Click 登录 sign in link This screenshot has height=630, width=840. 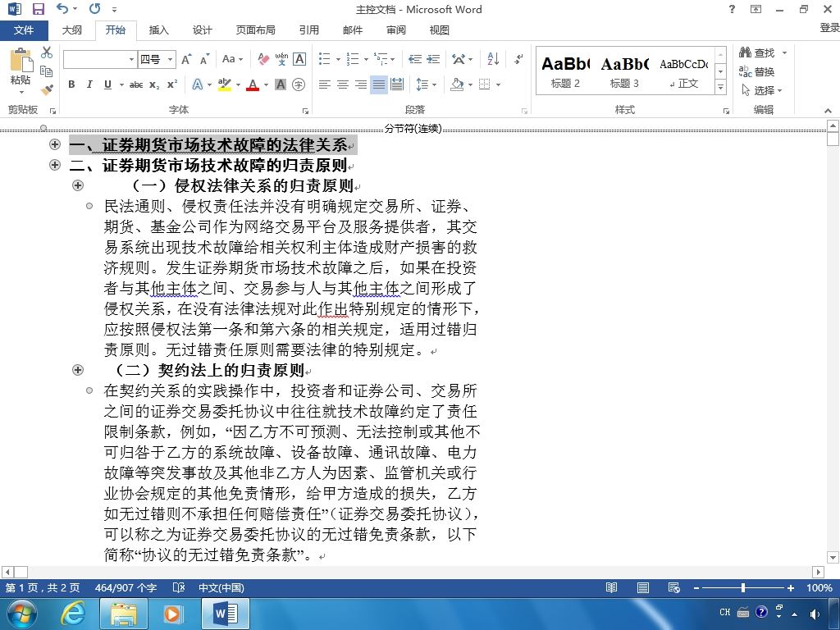[829, 27]
